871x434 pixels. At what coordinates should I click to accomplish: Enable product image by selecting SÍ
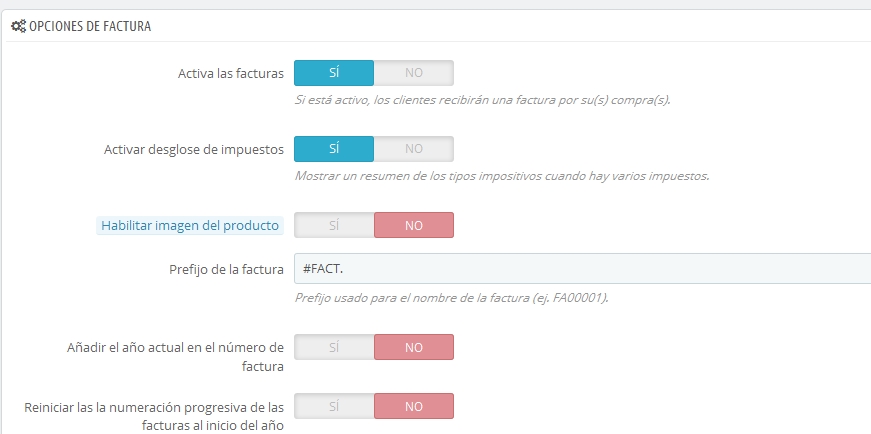point(334,225)
